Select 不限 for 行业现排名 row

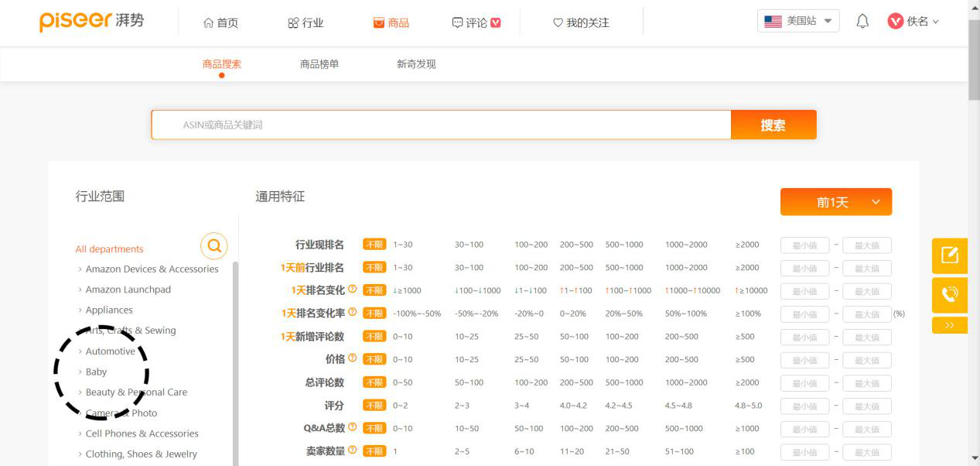click(x=374, y=245)
